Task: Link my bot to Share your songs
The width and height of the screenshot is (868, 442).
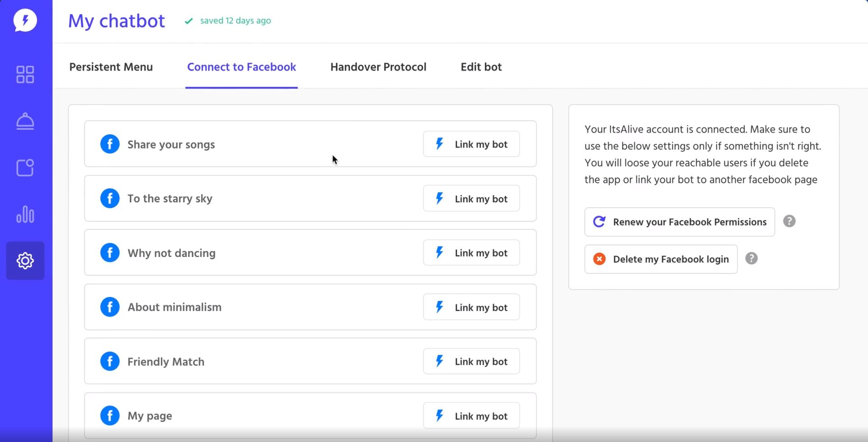Action: 471,144
